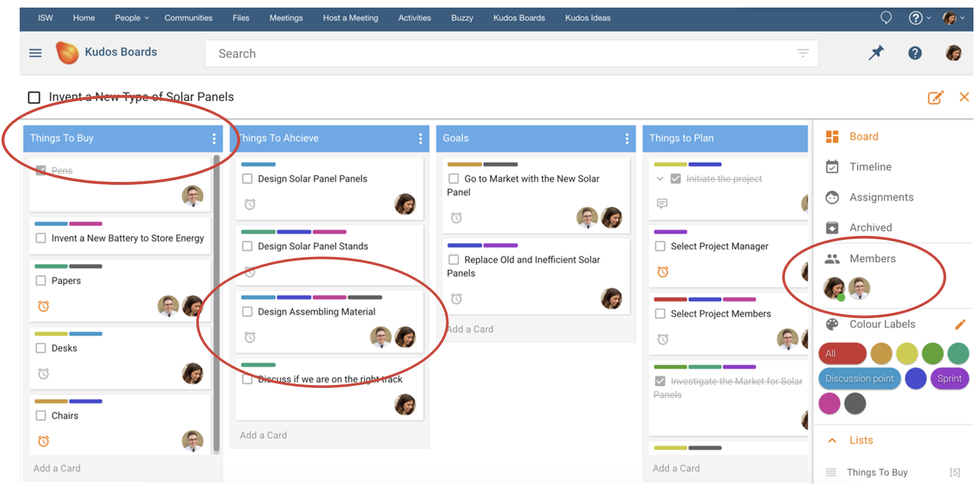The image size is (980, 494).
Task: Uncheck the completed Initiate the project checkbox
Action: (x=675, y=178)
